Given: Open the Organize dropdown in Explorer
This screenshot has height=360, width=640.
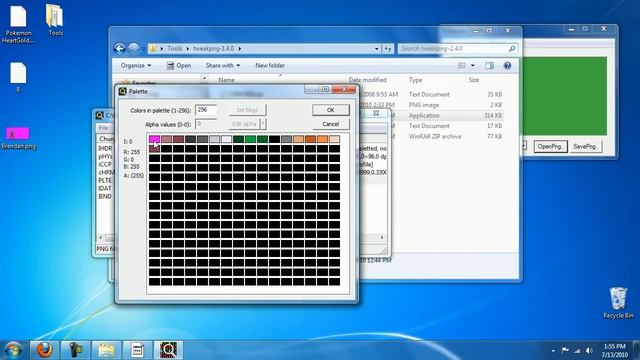Looking at the screenshot, I should coord(136,65).
